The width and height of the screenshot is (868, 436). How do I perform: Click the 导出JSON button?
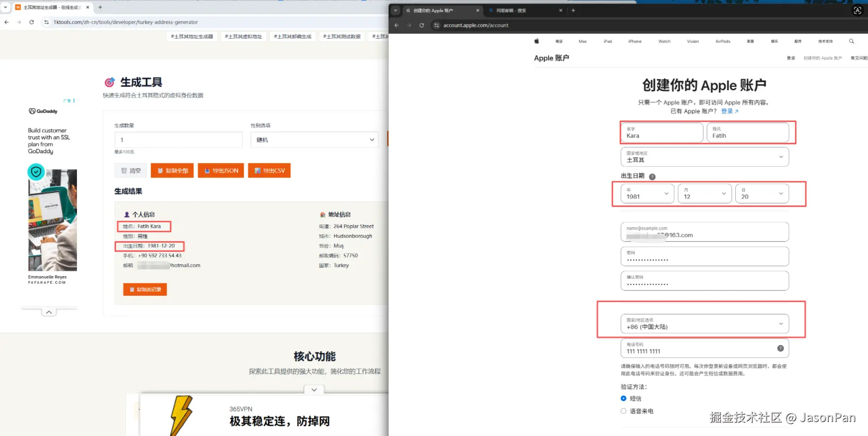pos(221,171)
